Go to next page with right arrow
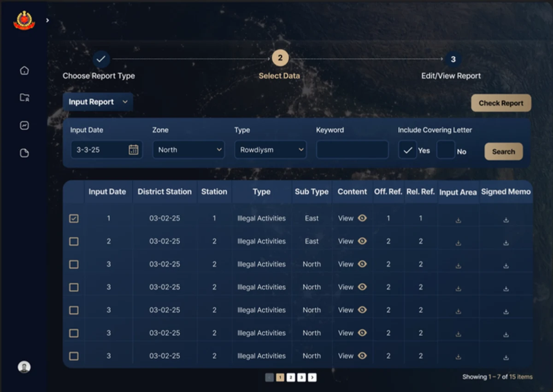This screenshot has width=553, height=392. 312,377
